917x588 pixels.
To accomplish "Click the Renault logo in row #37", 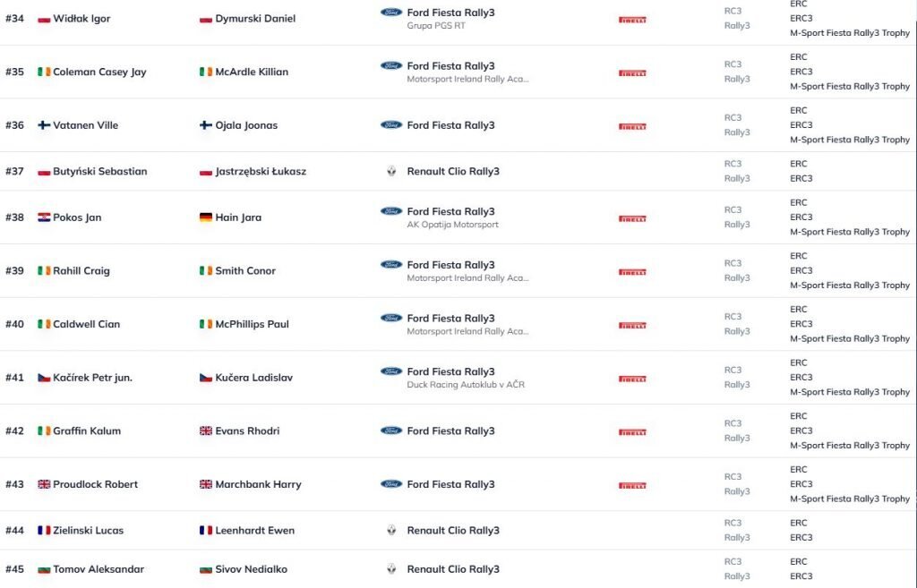I will pos(391,171).
